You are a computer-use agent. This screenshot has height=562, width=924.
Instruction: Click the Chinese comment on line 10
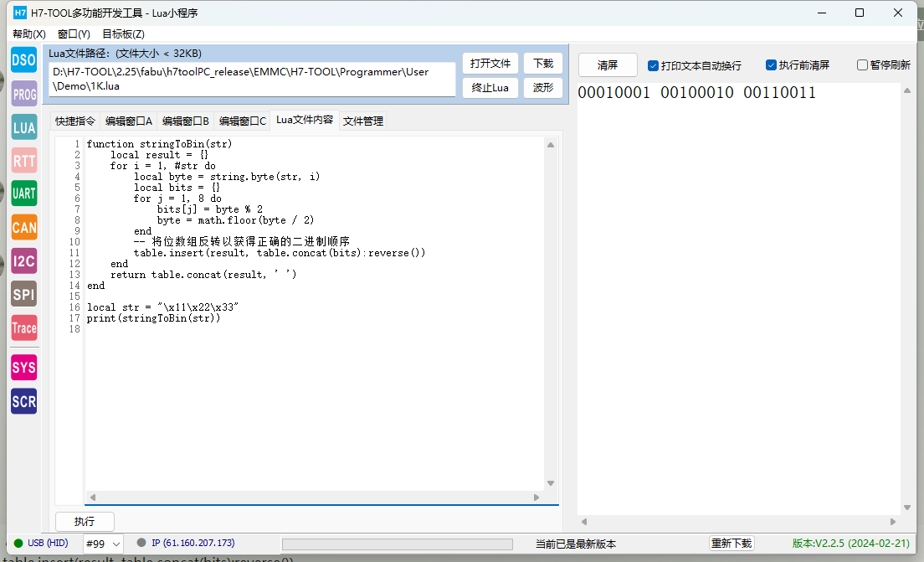tap(242, 241)
